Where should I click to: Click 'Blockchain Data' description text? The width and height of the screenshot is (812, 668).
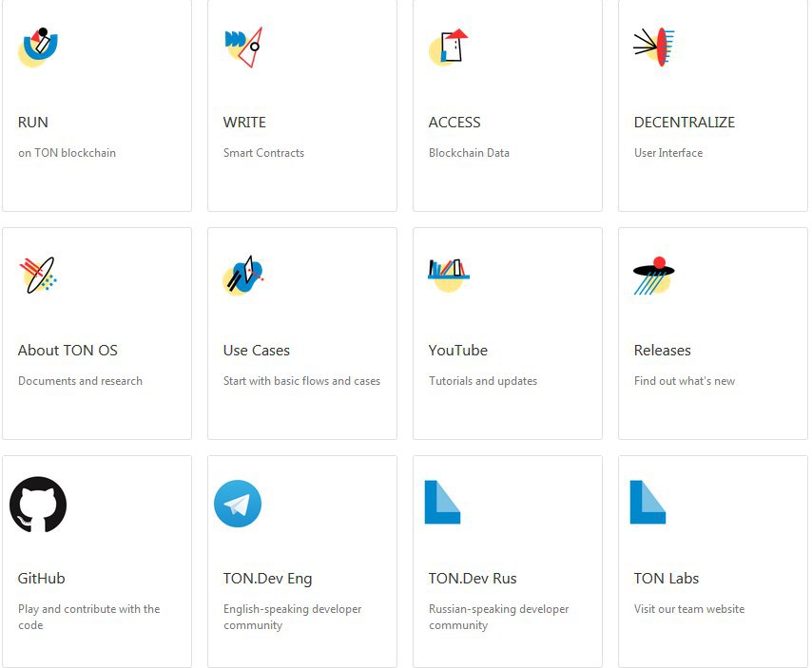[x=469, y=153]
